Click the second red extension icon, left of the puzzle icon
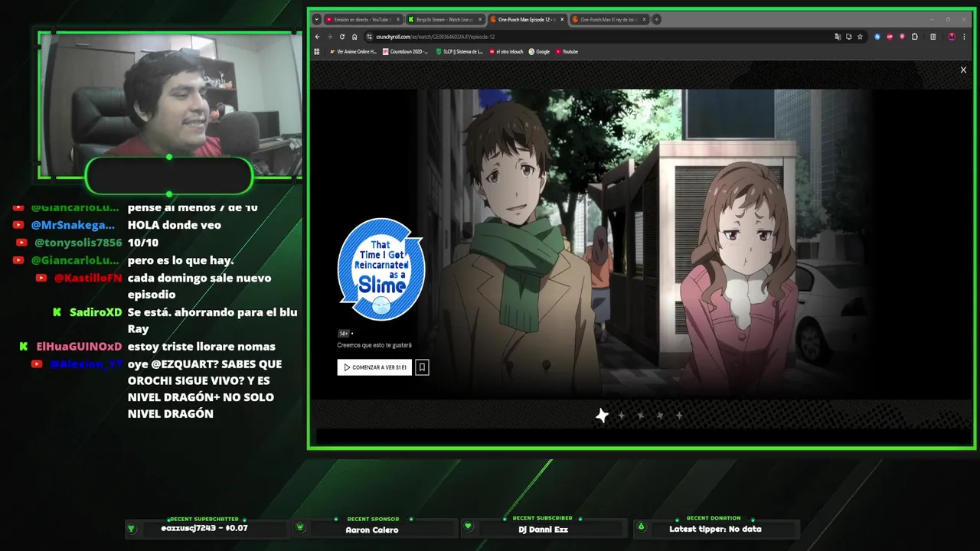The width and height of the screenshot is (980, 551). (902, 37)
